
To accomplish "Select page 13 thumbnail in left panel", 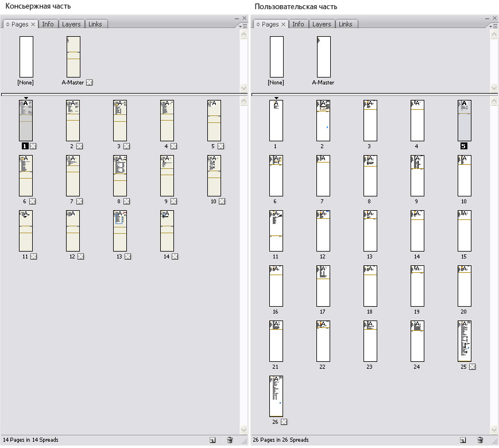I will point(120,230).
